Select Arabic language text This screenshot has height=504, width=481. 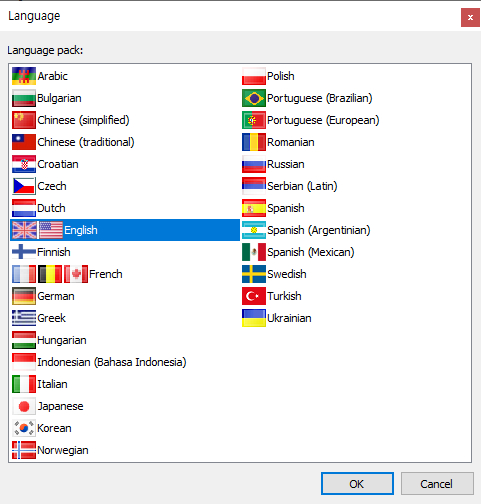(52, 76)
